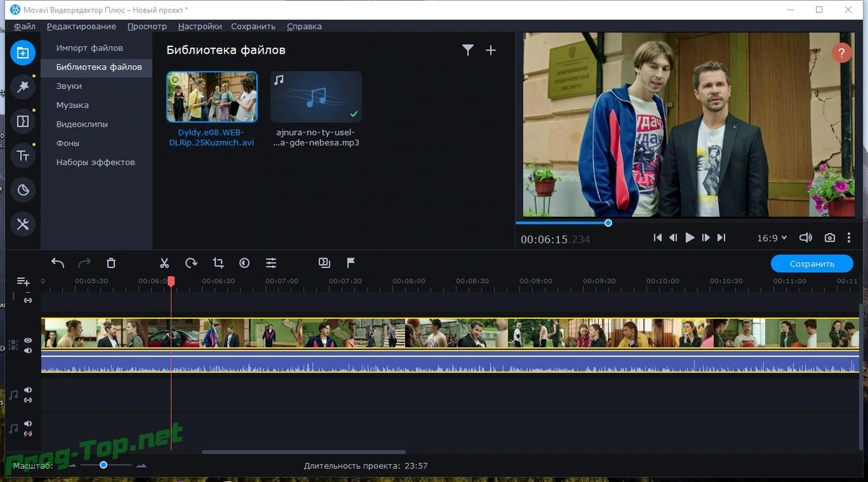The height and width of the screenshot is (482, 868).
Task: Split clip with the scissors tool
Action: click(x=165, y=263)
